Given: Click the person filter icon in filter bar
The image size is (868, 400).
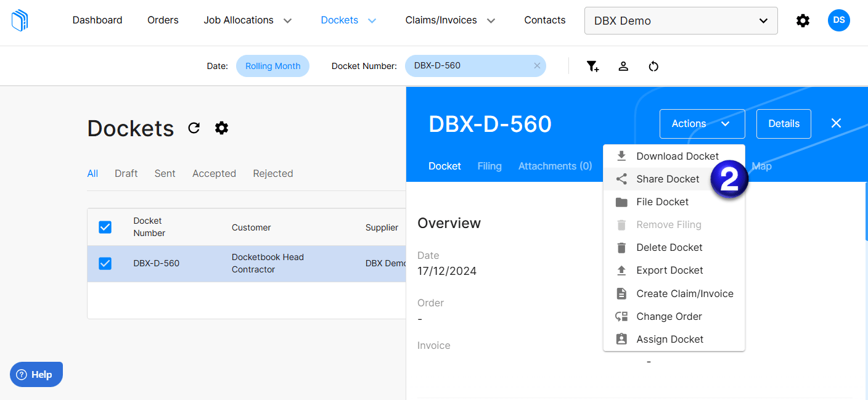Looking at the screenshot, I should pos(623,66).
